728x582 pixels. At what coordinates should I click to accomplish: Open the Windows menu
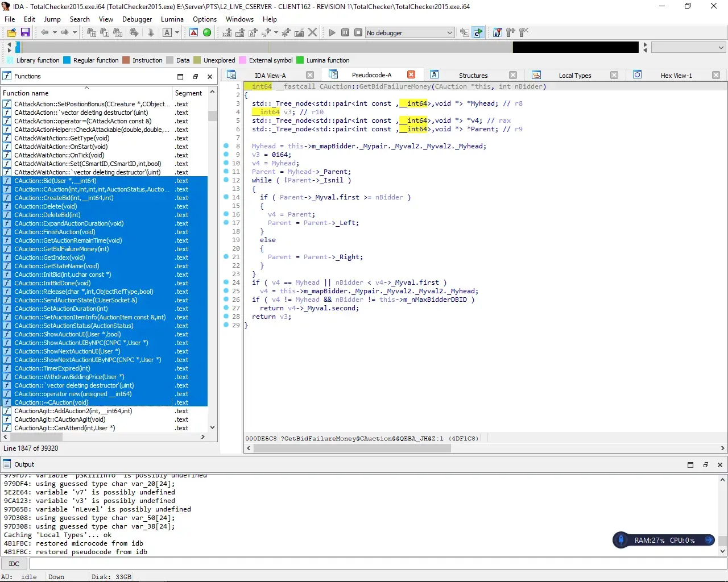tap(239, 19)
